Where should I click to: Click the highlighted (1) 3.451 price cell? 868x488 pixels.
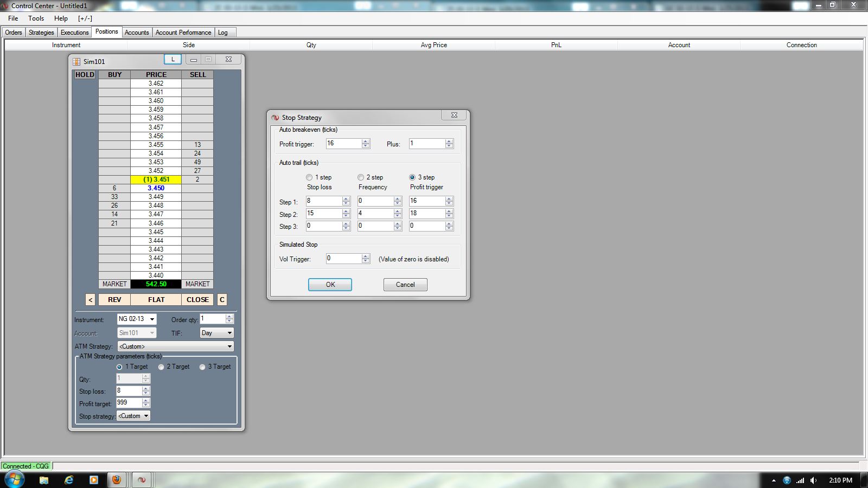click(156, 179)
